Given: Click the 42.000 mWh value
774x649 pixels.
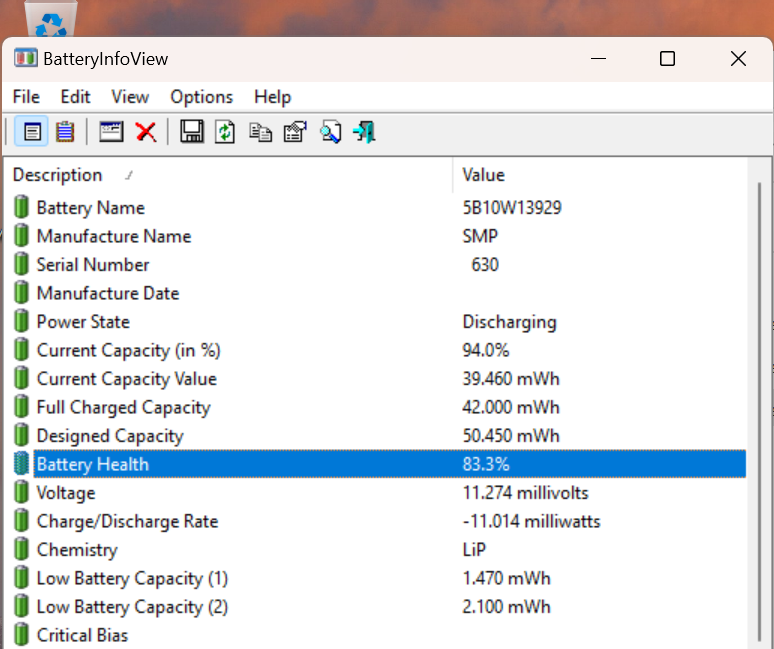Looking at the screenshot, I should click(x=511, y=408).
